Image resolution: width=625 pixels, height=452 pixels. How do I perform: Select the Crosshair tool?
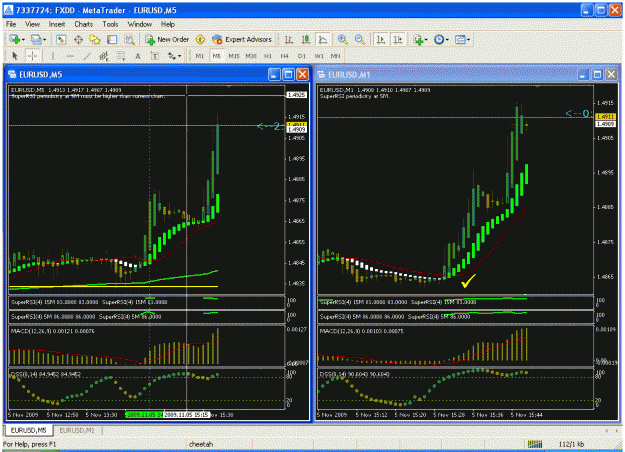pyautogui.click(x=32, y=56)
